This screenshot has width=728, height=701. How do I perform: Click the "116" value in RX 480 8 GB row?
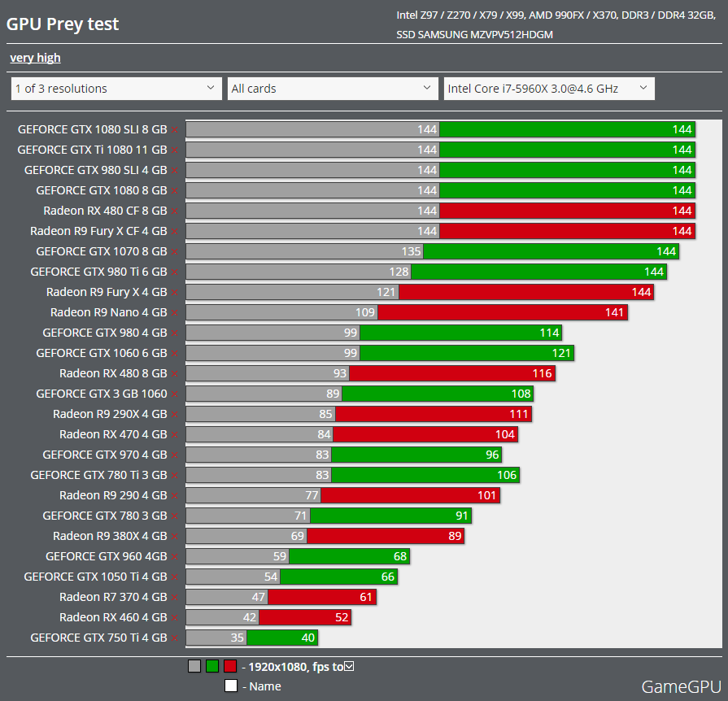pyautogui.click(x=543, y=374)
